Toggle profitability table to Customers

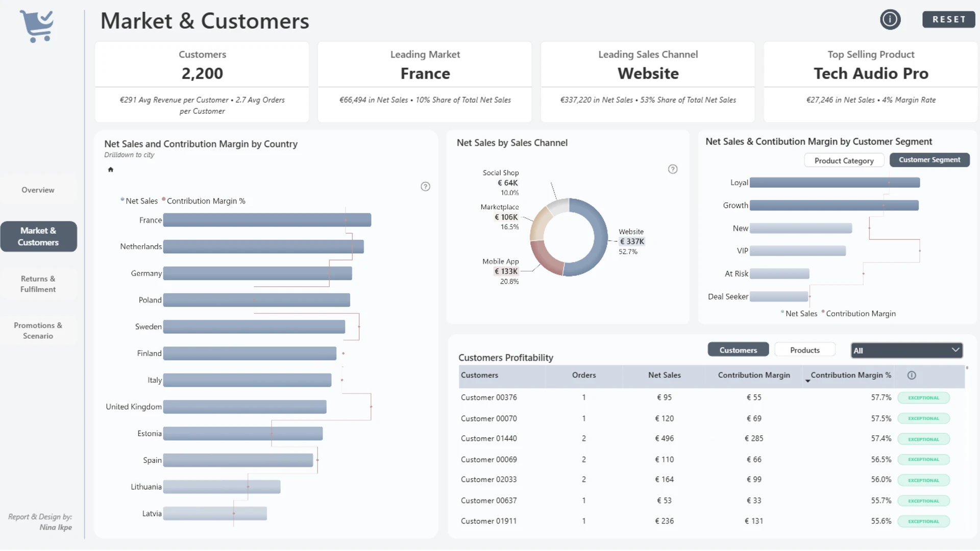click(x=738, y=350)
